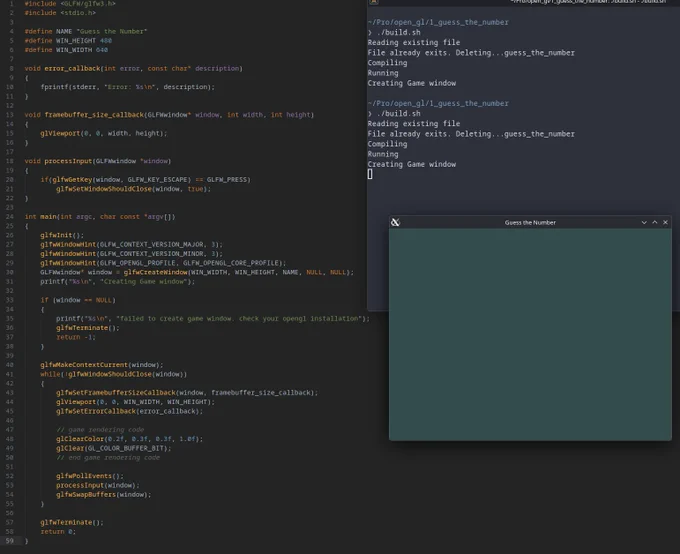The height and width of the screenshot is (554, 680).
Task: Click the X11 icon in Guess the Number titlebar
Action: click(395, 223)
